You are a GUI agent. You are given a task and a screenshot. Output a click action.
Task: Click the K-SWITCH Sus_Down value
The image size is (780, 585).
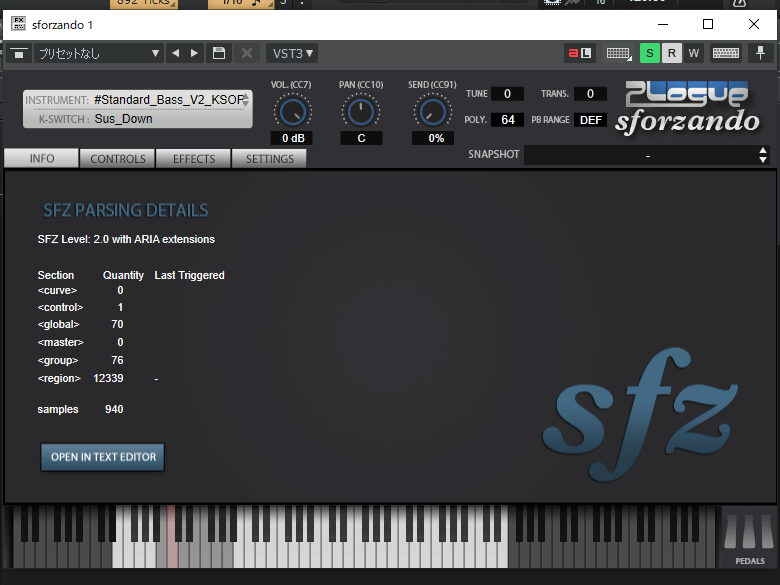click(123, 119)
